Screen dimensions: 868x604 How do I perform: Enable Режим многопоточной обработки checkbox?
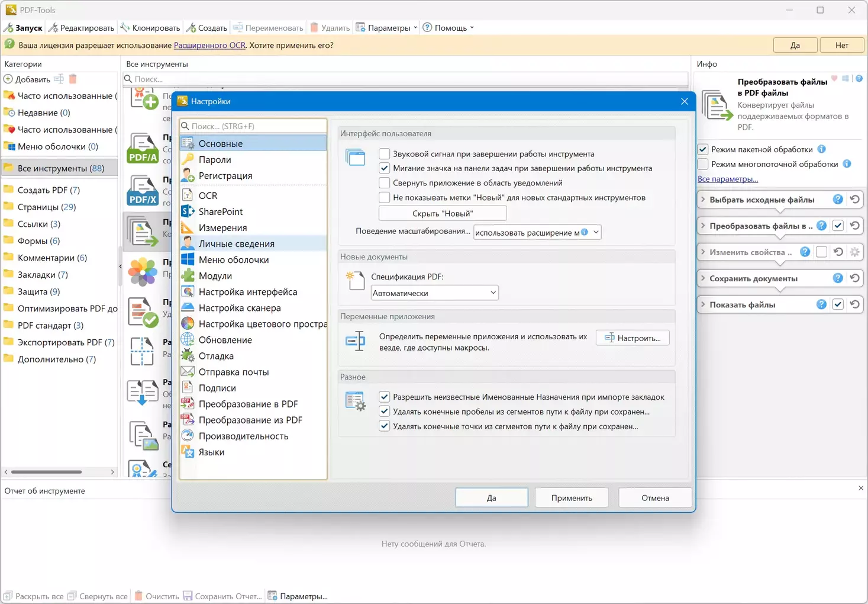(703, 164)
